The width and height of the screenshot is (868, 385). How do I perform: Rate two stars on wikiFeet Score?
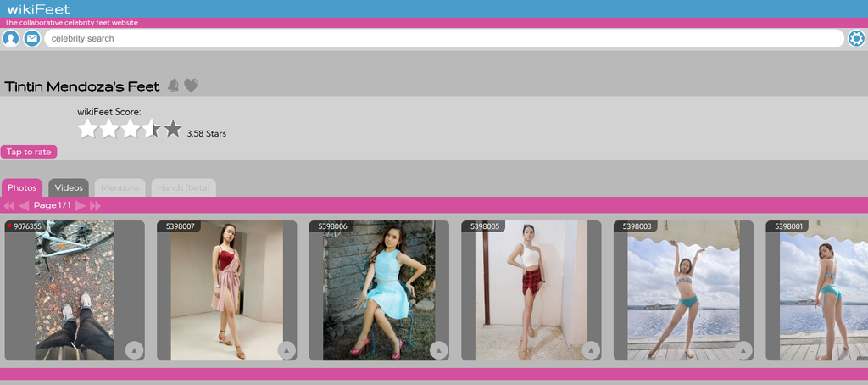[x=108, y=129]
